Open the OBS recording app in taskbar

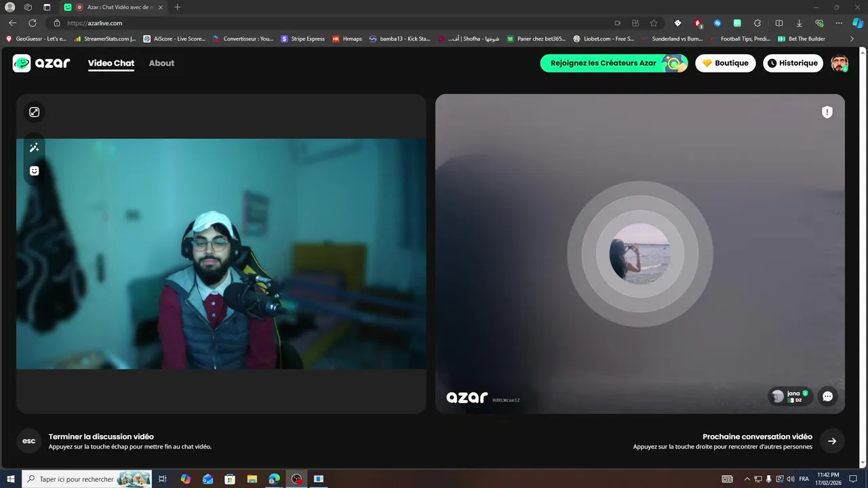[x=296, y=479]
